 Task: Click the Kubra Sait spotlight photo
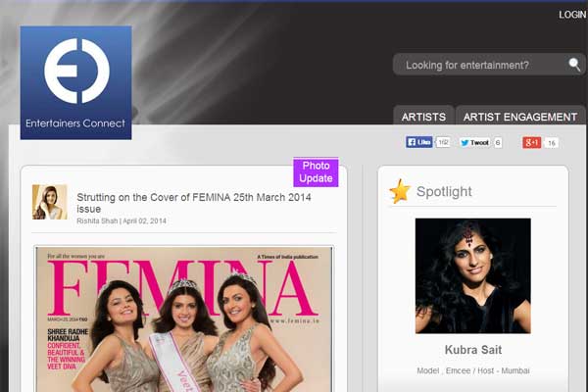click(x=472, y=275)
